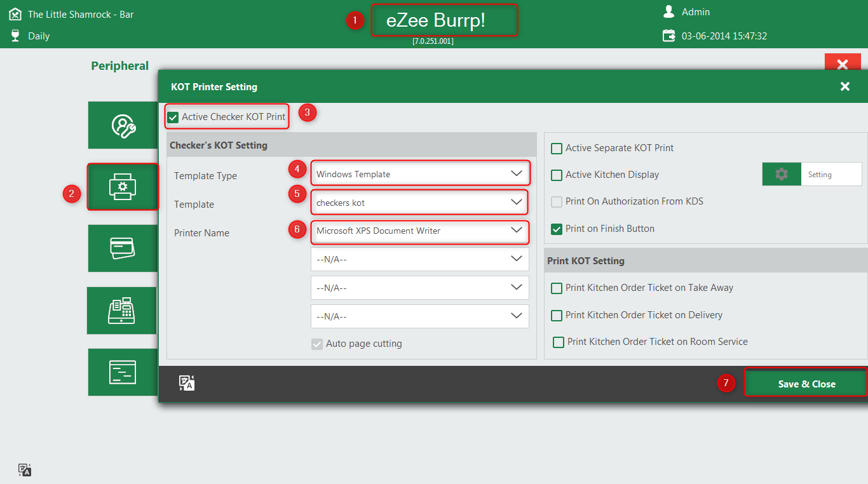
Task: Open the Microsoft XPS Document Writer printer dropdown
Action: click(420, 231)
